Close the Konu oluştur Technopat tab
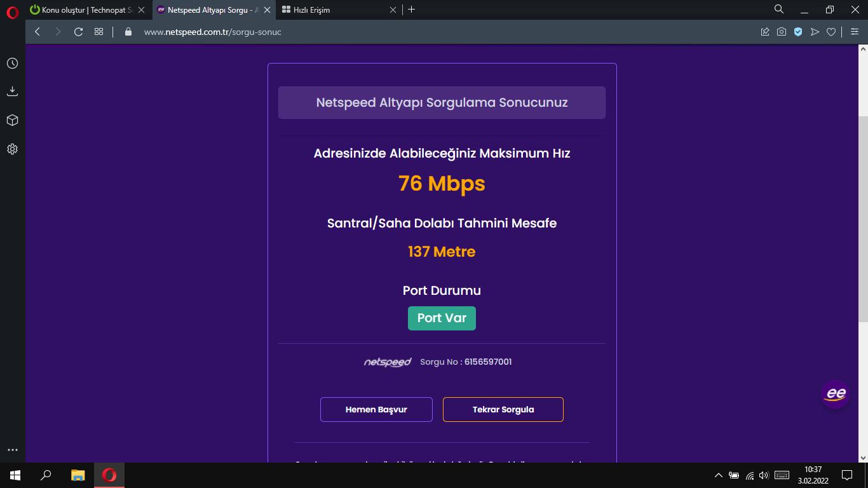The image size is (868, 488). click(141, 10)
